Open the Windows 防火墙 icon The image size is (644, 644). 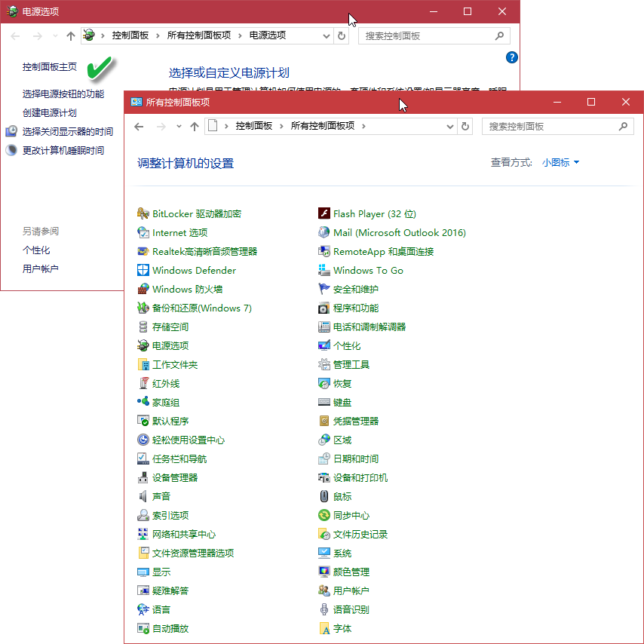(143, 289)
